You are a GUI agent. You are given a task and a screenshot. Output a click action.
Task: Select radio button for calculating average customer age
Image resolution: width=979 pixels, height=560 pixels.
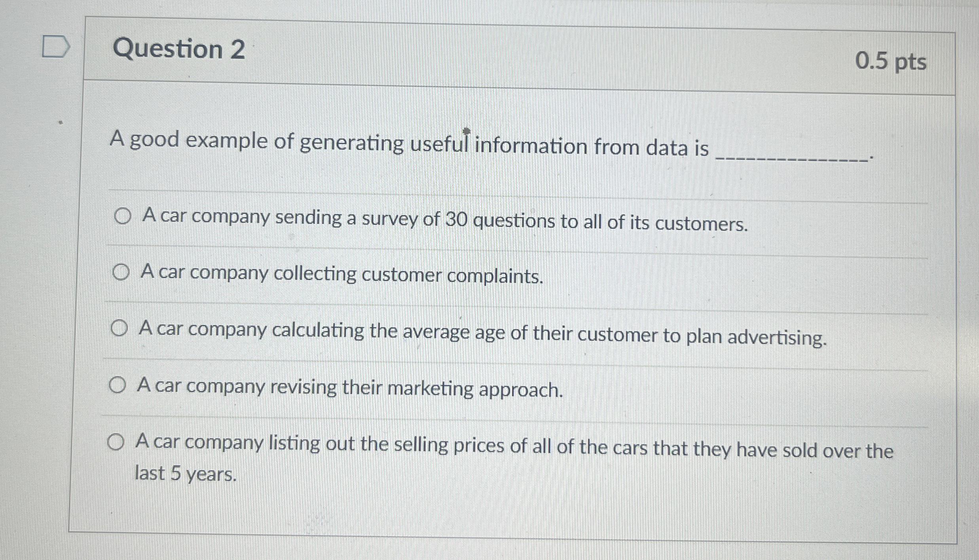click(120, 328)
